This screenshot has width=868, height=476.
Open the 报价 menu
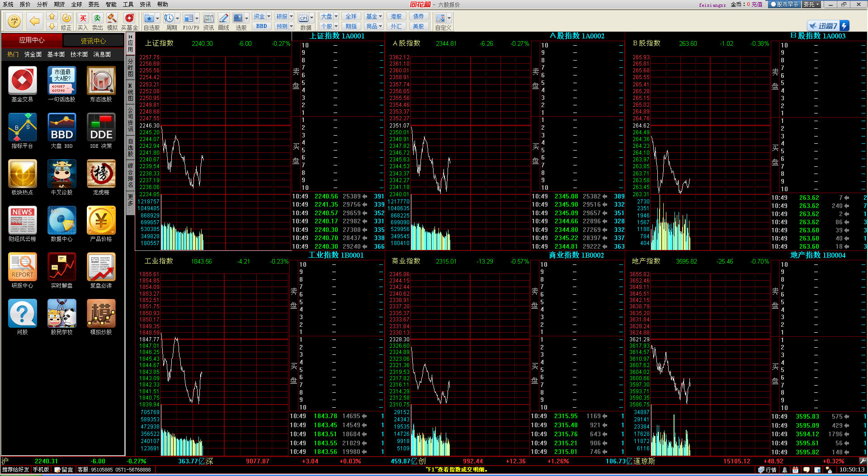coord(25,4)
